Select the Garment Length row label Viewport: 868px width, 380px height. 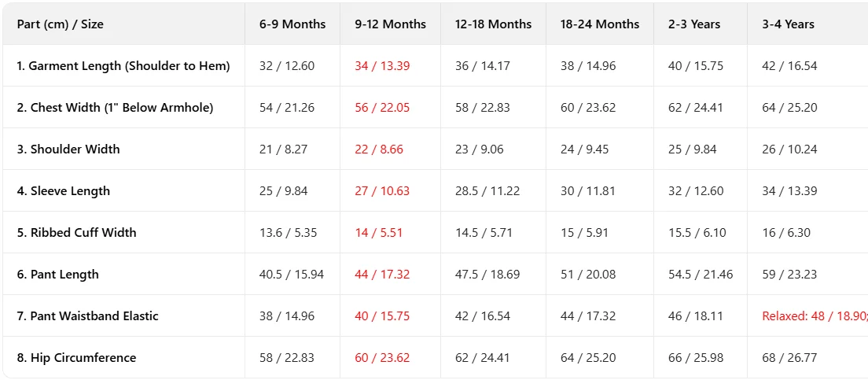(123, 66)
